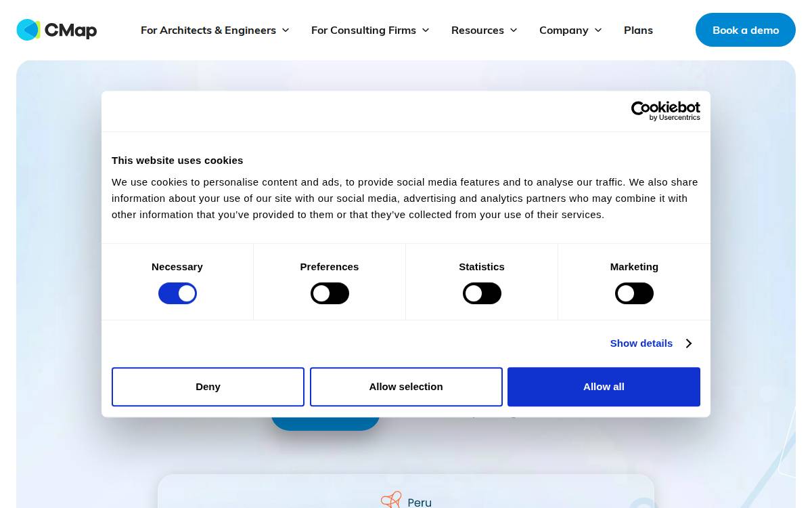
Task: Select the Preferences category label
Action: click(330, 267)
